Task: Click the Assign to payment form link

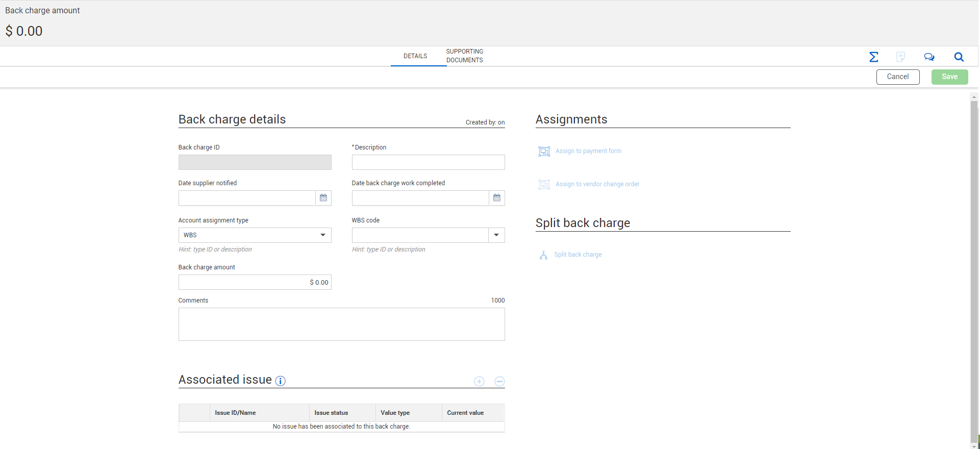Action: (588, 151)
